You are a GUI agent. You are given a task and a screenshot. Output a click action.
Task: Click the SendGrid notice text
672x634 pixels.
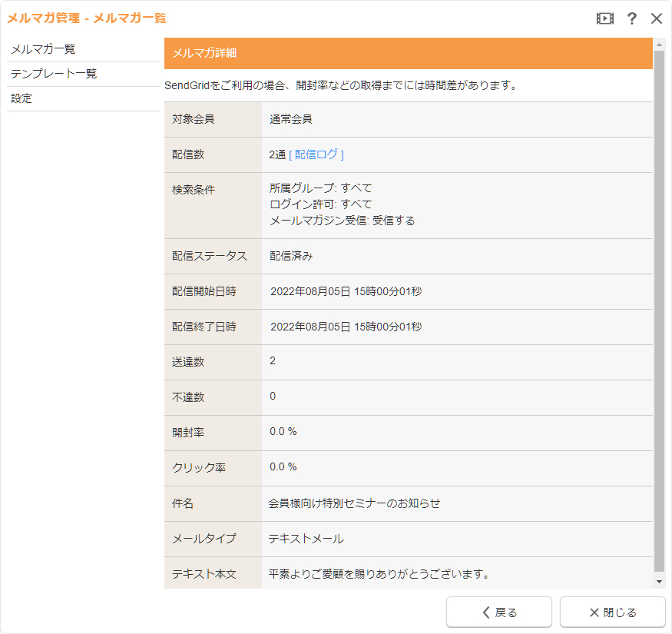tap(341, 85)
